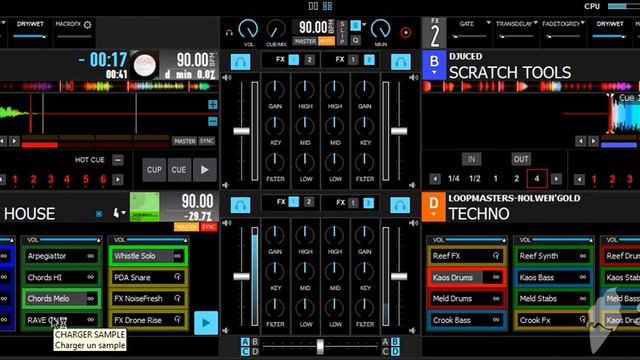Set loop OUT point
The height and width of the screenshot is (360, 640).
pos(521,159)
